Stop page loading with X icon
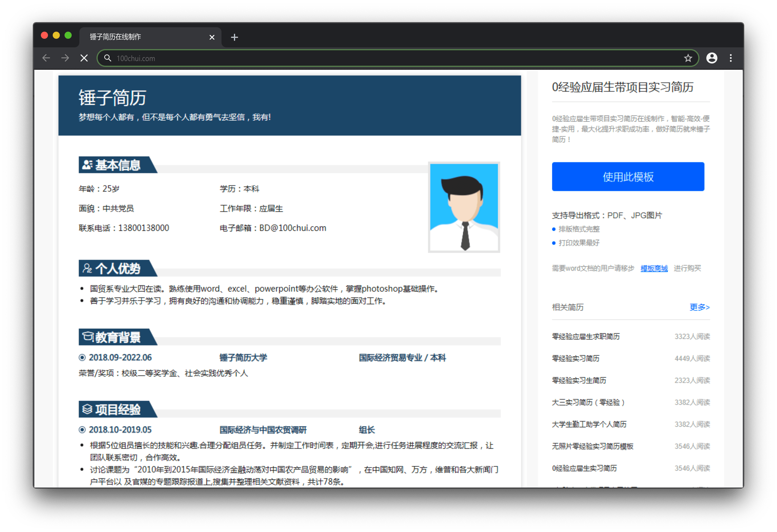Screen dimensions: 777x532 (84, 58)
